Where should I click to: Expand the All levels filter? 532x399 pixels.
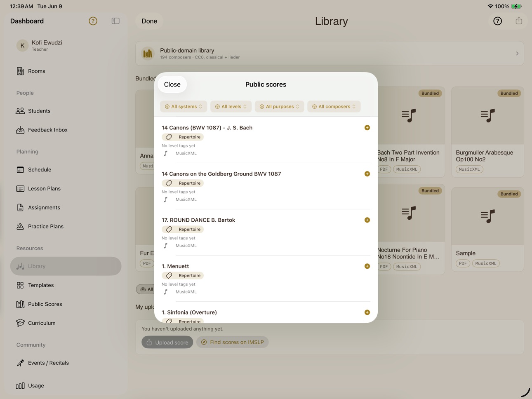pyautogui.click(x=231, y=106)
